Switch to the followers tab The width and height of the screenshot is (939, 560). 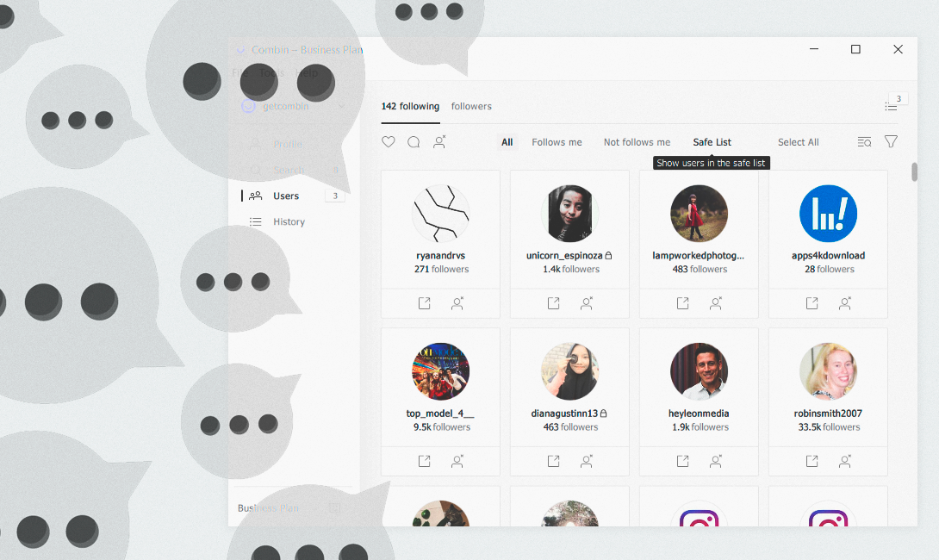tap(471, 106)
